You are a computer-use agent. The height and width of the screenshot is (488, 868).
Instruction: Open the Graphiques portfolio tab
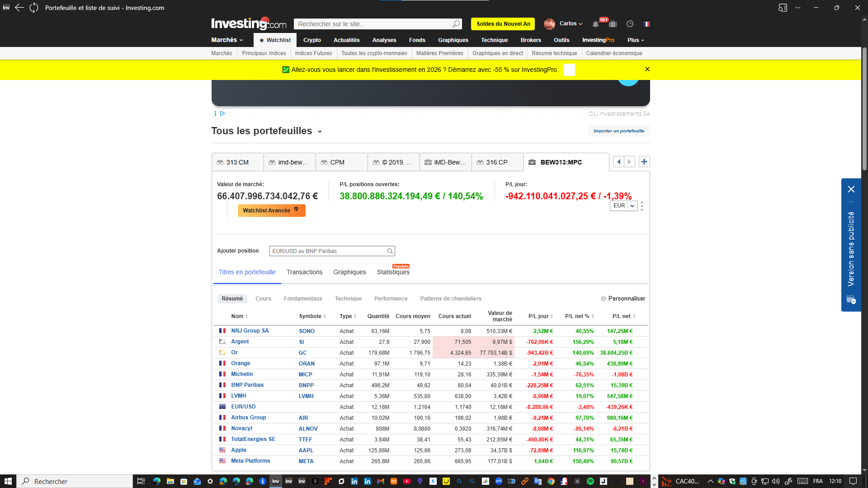(349, 272)
